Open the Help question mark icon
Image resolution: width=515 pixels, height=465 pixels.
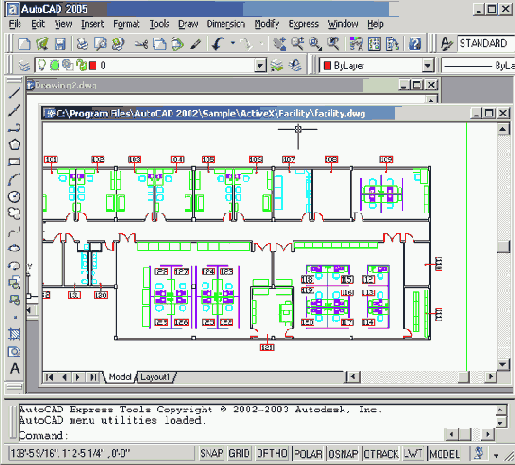415,44
